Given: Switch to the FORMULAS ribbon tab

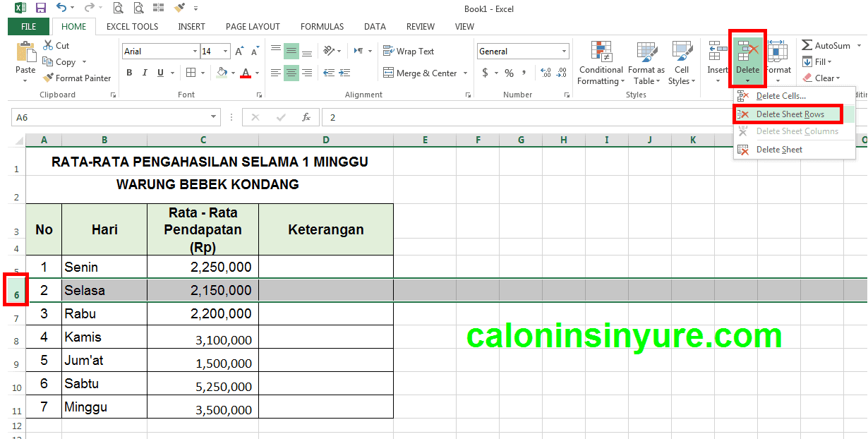Looking at the screenshot, I should tap(322, 27).
